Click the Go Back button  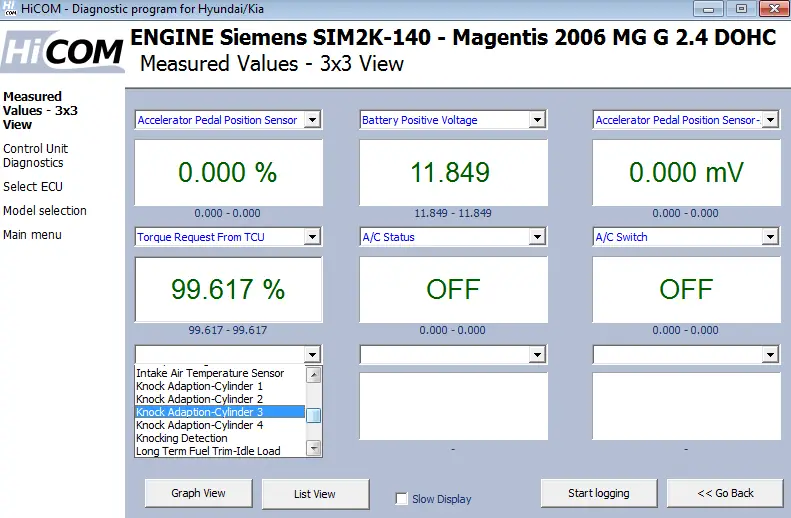725,493
